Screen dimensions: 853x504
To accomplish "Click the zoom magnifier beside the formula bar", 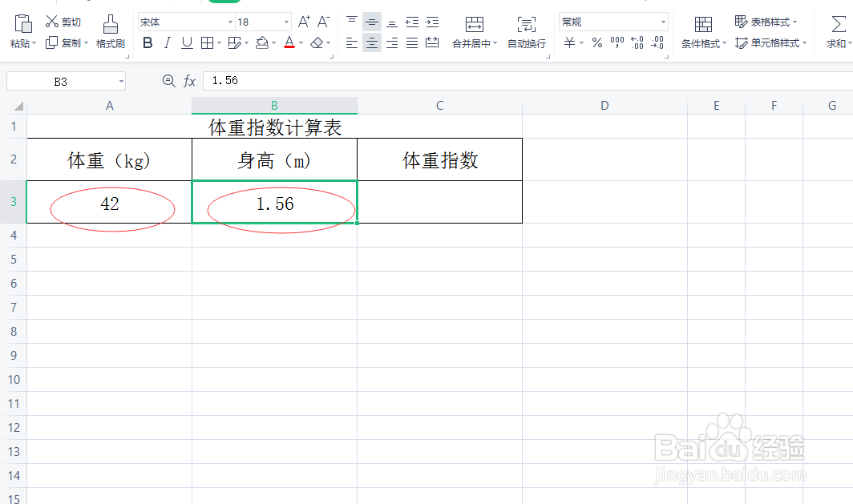I will coord(168,80).
